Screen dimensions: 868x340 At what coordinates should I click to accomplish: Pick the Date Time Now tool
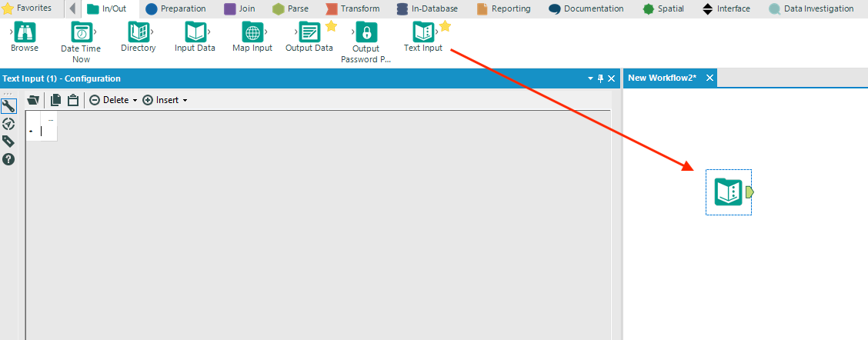click(x=82, y=32)
